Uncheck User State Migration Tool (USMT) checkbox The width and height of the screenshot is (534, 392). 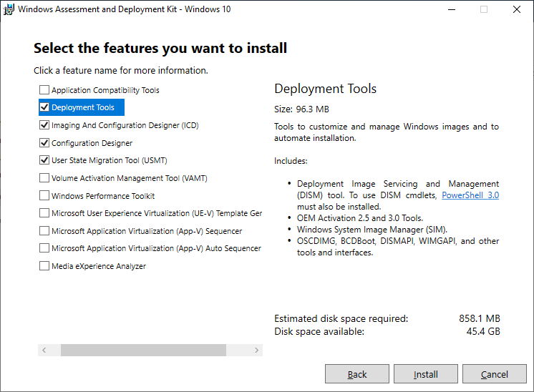pos(44,160)
